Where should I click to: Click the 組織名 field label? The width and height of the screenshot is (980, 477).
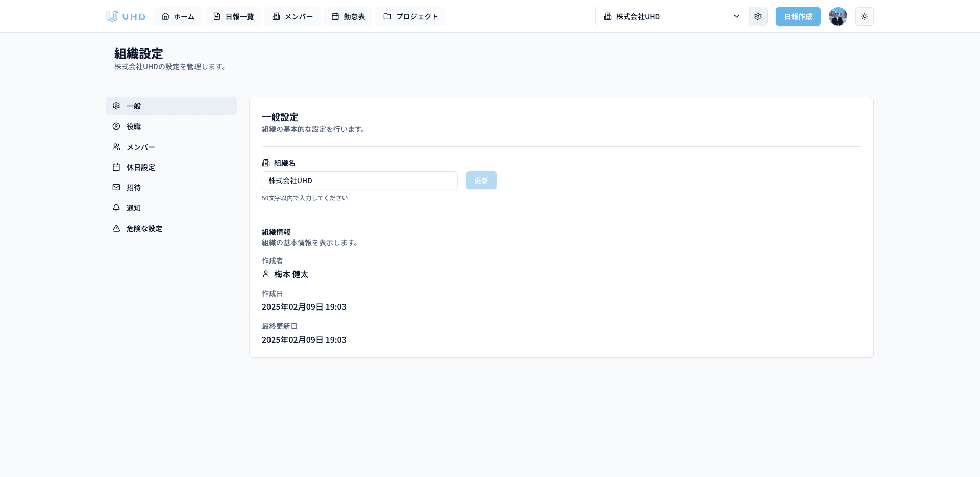tap(285, 163)
